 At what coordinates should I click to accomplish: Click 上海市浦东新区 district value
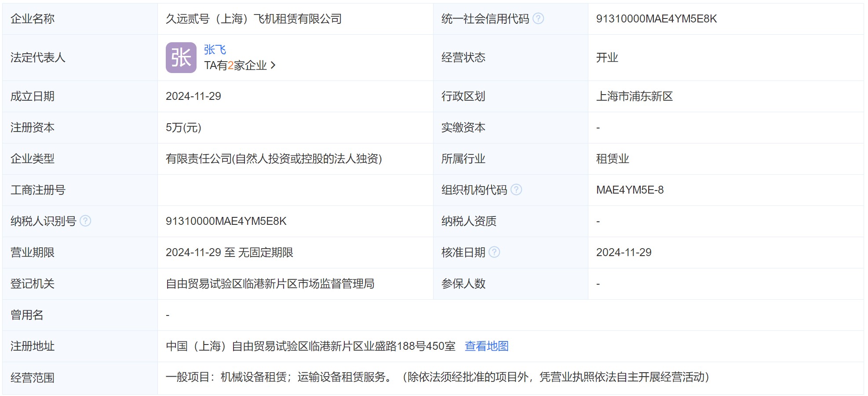pos(635,96)
